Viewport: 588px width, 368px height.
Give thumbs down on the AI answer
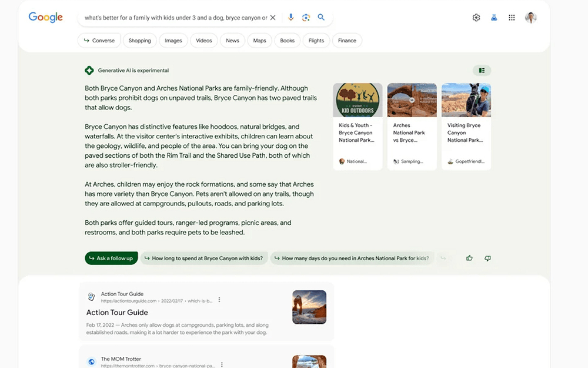(487, 258)
